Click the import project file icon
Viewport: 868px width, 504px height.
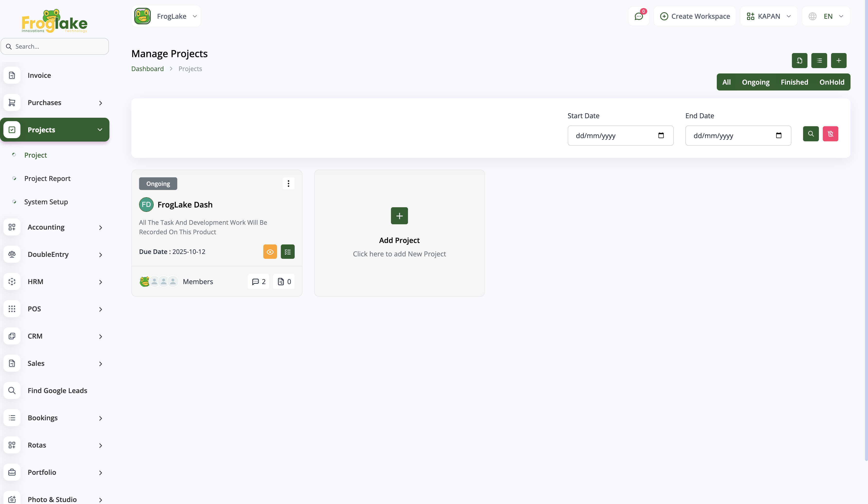(x=799, y=61)
